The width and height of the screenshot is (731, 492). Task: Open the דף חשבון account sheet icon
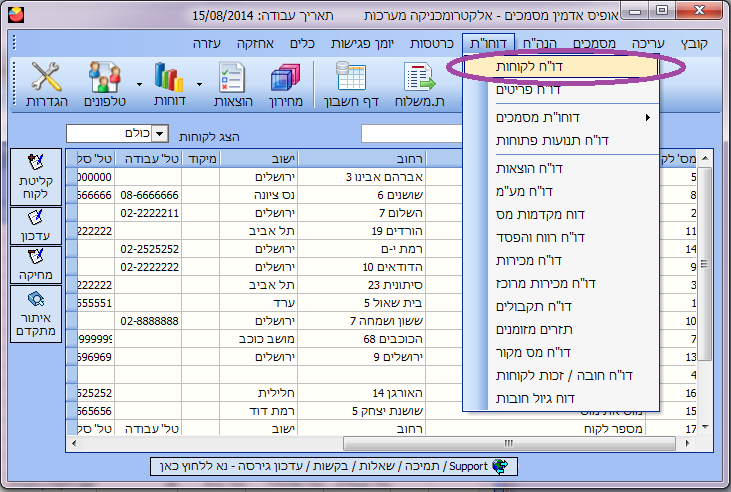click(351, 84)
